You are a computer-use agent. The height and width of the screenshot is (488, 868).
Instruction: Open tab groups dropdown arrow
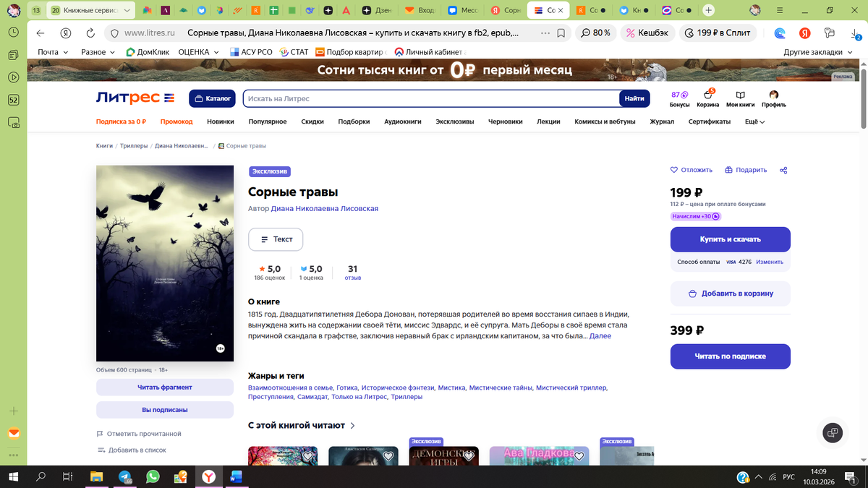point(127,10)
